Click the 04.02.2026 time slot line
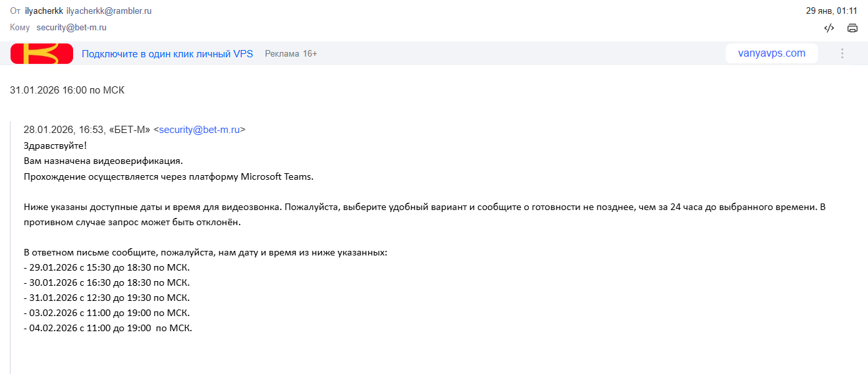 [x=108, y=328]
